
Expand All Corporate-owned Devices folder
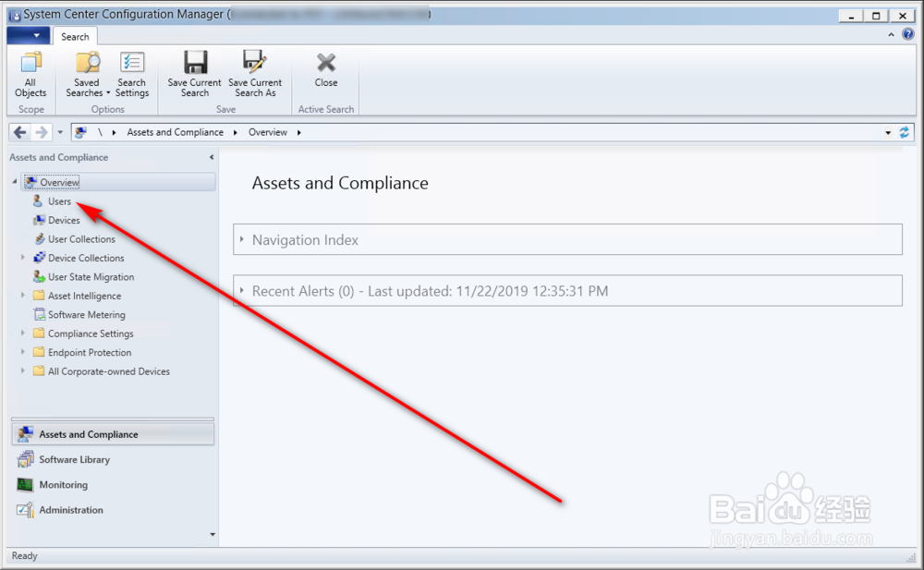pyautogui.click(x=22, y=370)
